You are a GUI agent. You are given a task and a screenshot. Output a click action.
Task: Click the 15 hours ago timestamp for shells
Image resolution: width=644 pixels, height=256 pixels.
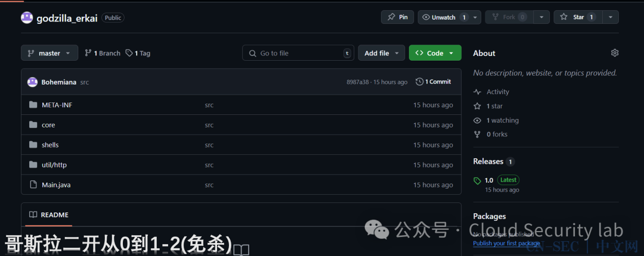pyautogui.click(x=433, y=145)
